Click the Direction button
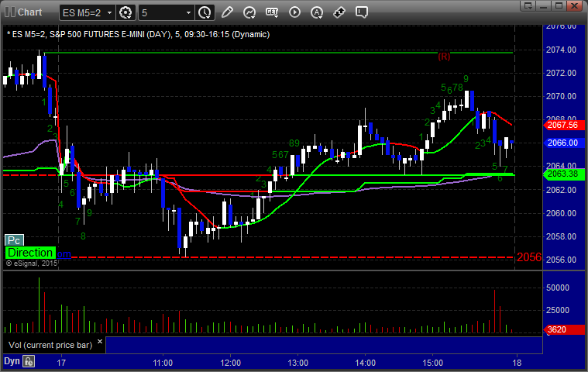Viewport: 588px width, 372px height. coord(30,253)
